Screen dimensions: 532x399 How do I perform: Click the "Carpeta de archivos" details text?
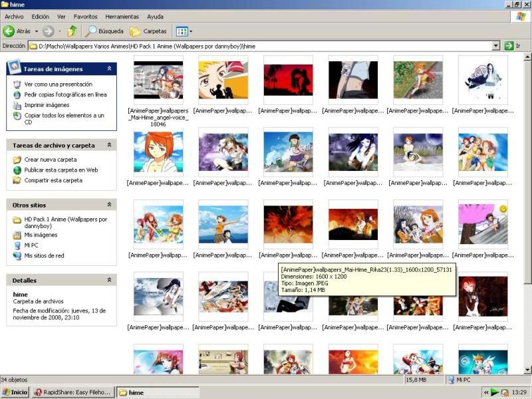point(39,301)
